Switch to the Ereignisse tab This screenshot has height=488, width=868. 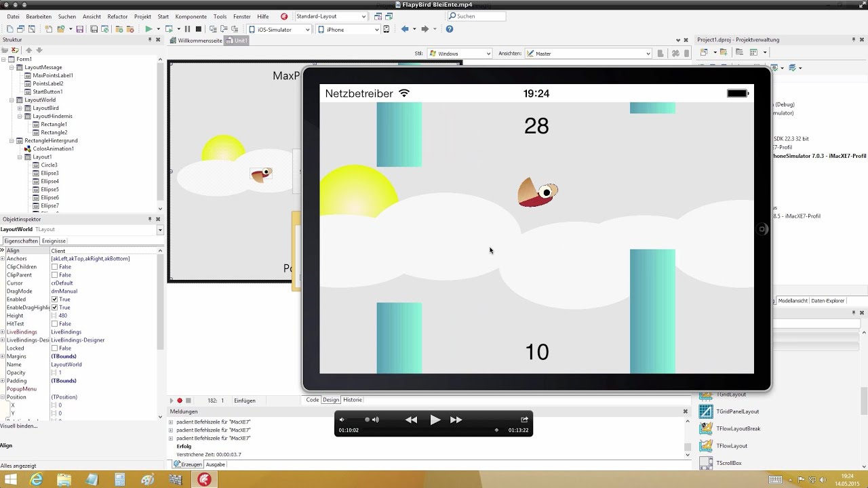tap(54, 241)
